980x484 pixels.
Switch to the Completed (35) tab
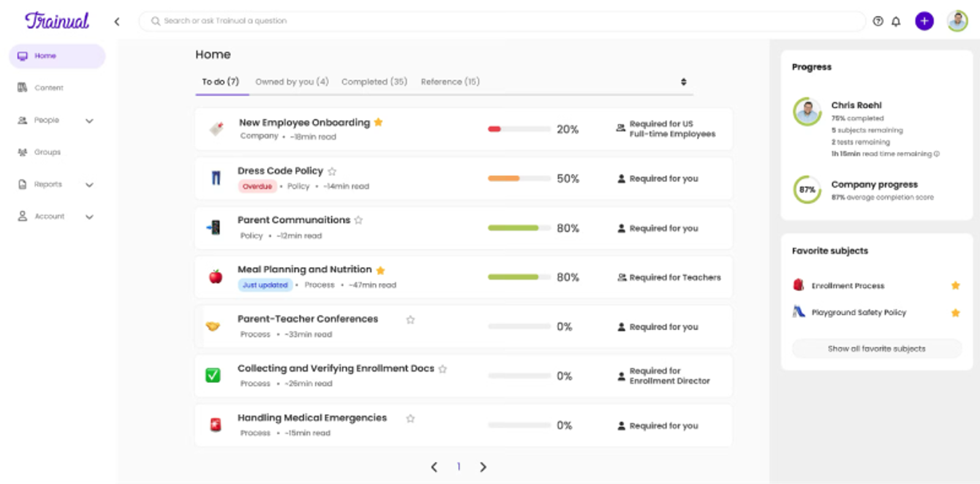pos(374,81)
